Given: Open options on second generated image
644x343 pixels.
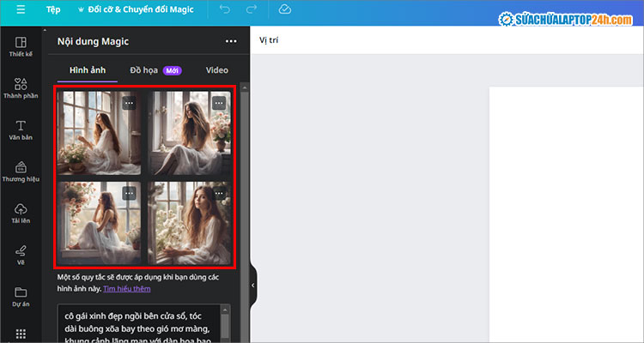Looking at the screenshot, I should pyautogui.click(x=219, y=103).
